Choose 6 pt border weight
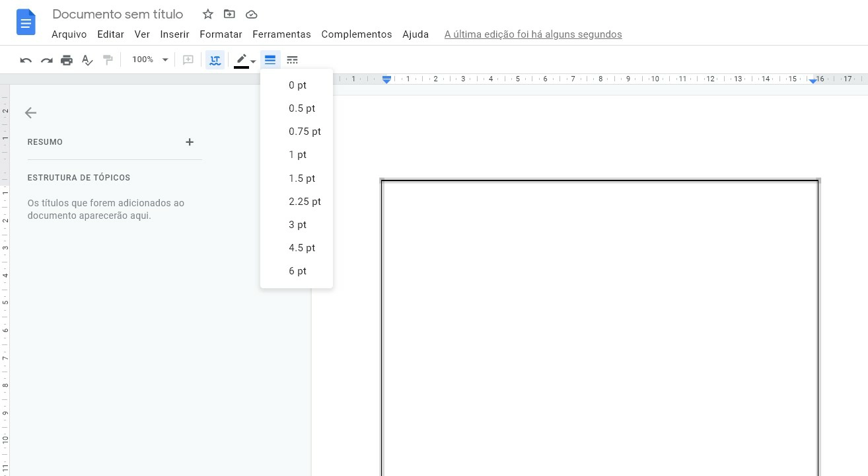The width and height of the screenshot is (868, 476). click(297, 271)
